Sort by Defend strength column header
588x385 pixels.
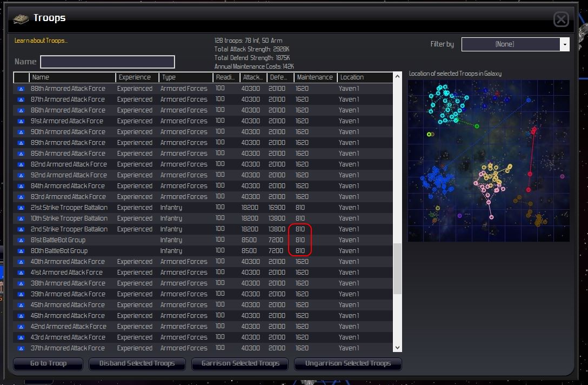[280, 77]
